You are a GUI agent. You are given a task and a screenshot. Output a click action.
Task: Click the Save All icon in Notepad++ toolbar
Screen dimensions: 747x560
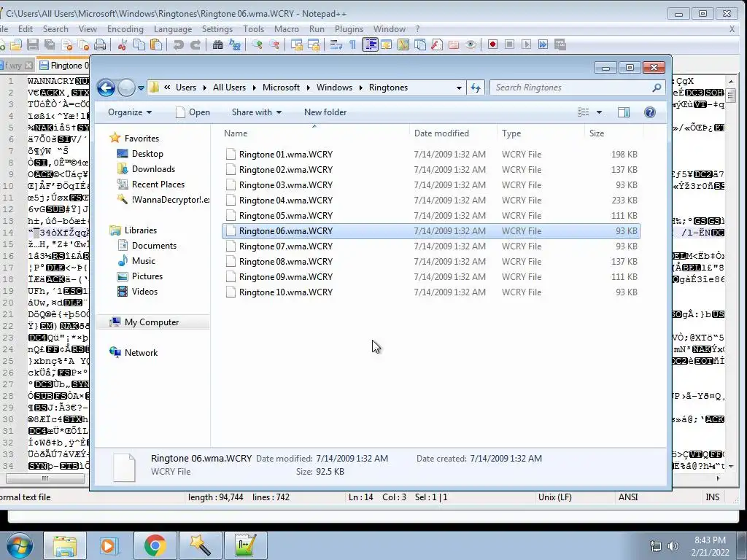(50, 44)
